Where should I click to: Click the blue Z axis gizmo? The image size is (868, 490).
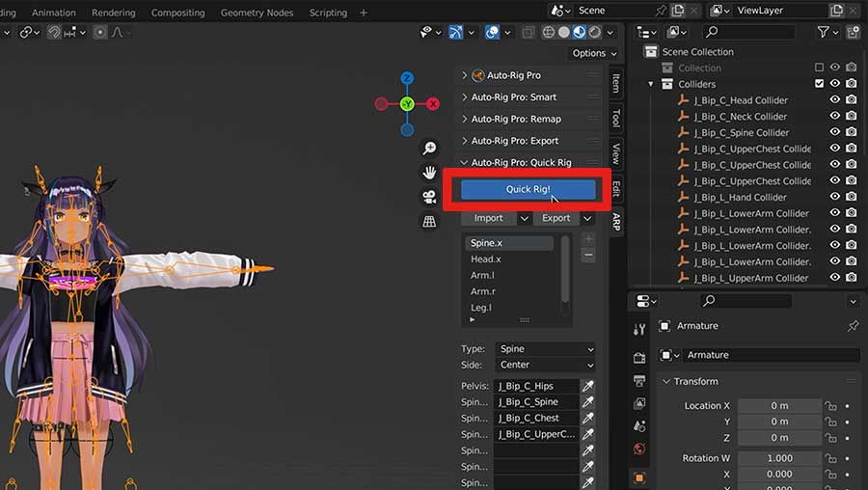(x=407, y=78)
